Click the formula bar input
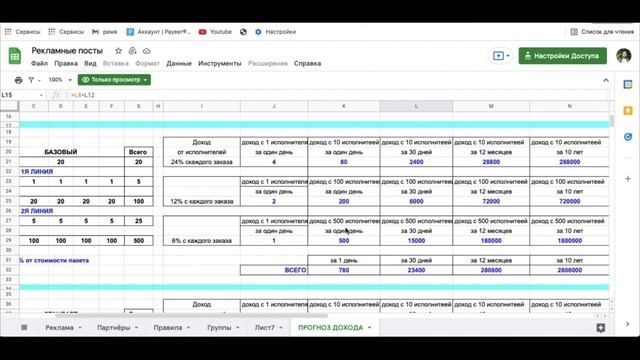Image resolution: width=640 pixels, height=360 pixels. click(x=339, y=95)
